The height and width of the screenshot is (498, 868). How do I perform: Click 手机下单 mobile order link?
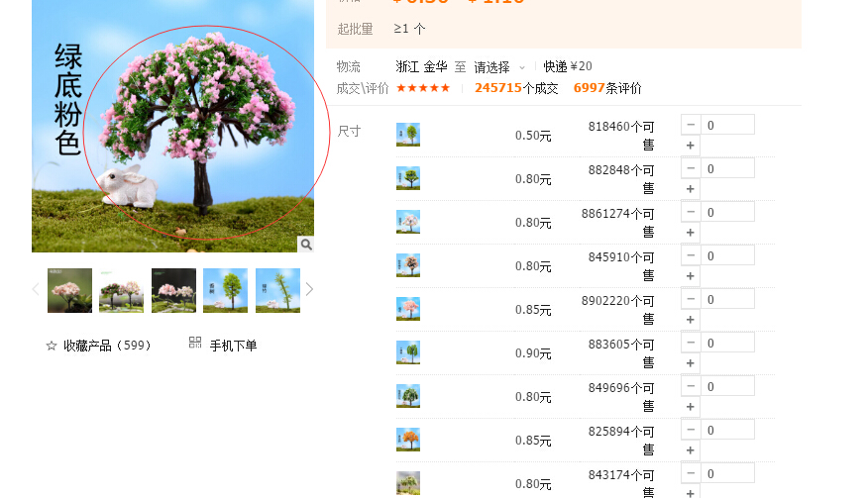[x=233, y=346]
